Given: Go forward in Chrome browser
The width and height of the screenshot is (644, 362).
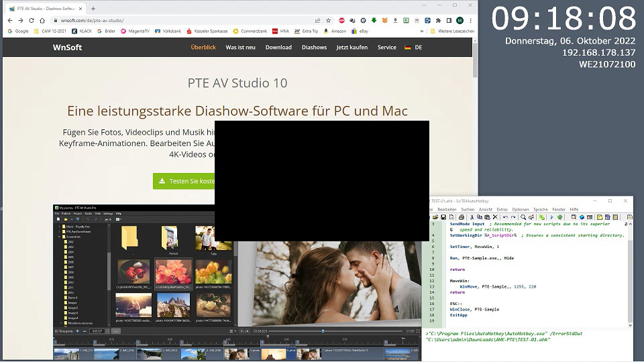Looking at the screenshot, I should 21,20.
